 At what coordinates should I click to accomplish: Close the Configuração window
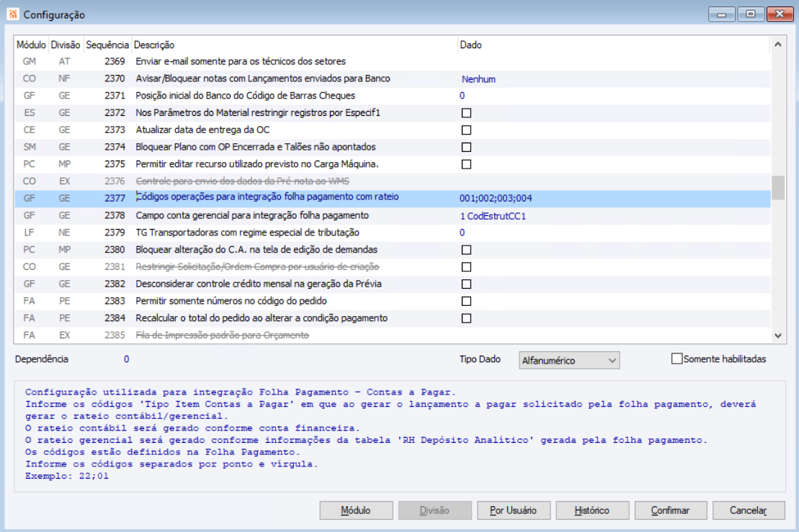[x=780, y=14]
